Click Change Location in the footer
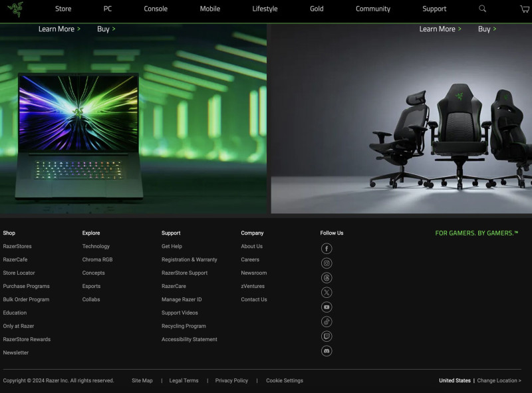The width and height of the screenshot is (532, 393). pyautogui.click(x=499, y=380)
